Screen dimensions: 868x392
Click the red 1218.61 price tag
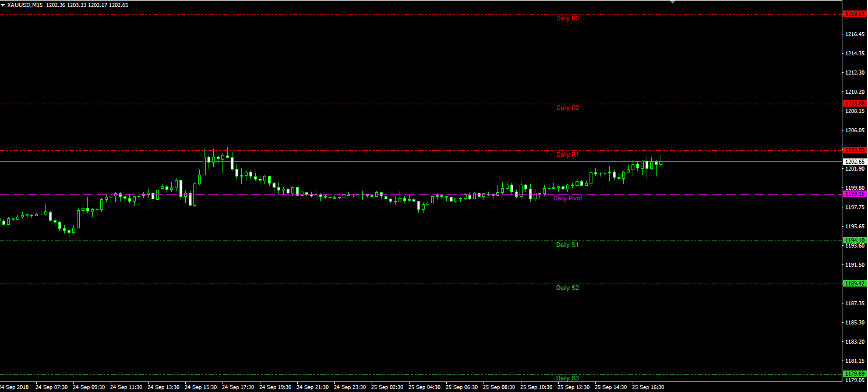coord(855,13)
